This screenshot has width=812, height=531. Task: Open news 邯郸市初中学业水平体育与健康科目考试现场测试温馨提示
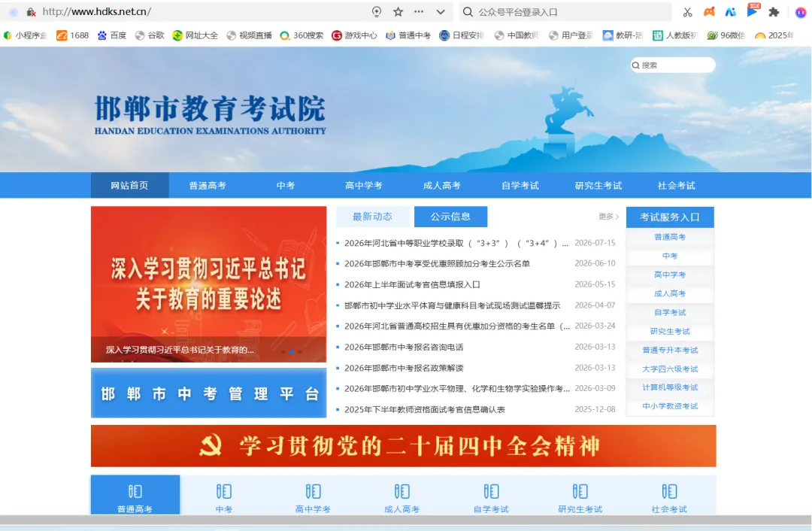452,305
